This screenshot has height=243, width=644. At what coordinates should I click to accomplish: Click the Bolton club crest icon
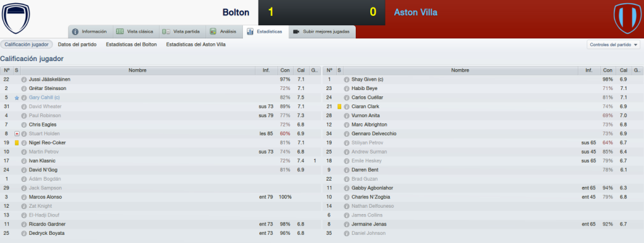coord(16,18)
